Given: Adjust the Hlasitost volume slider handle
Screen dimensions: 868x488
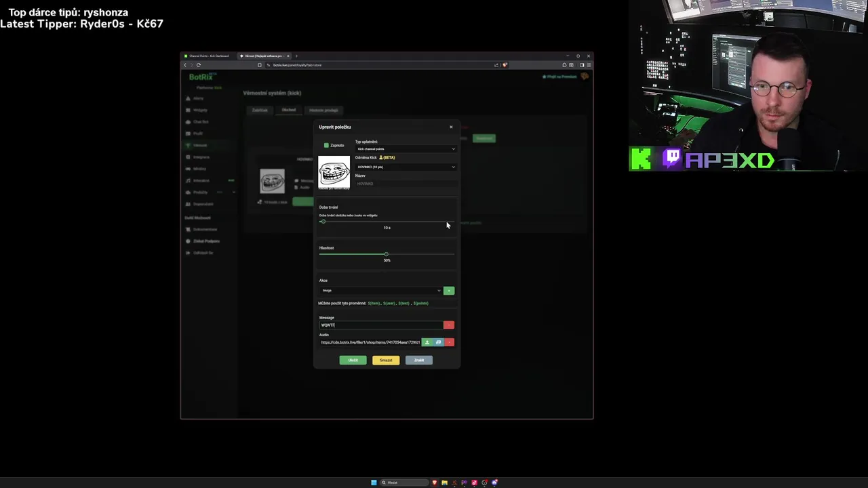Looking at the screenshot, I should pyautogui.click(x=387, y=254).
